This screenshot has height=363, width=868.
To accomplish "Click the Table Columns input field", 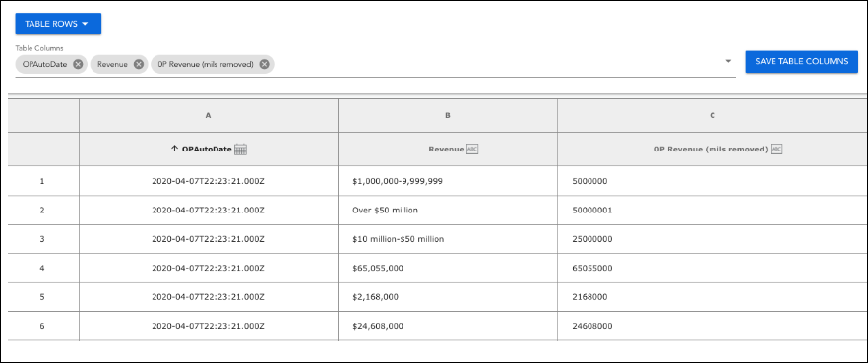I will [x=375, y=64].
